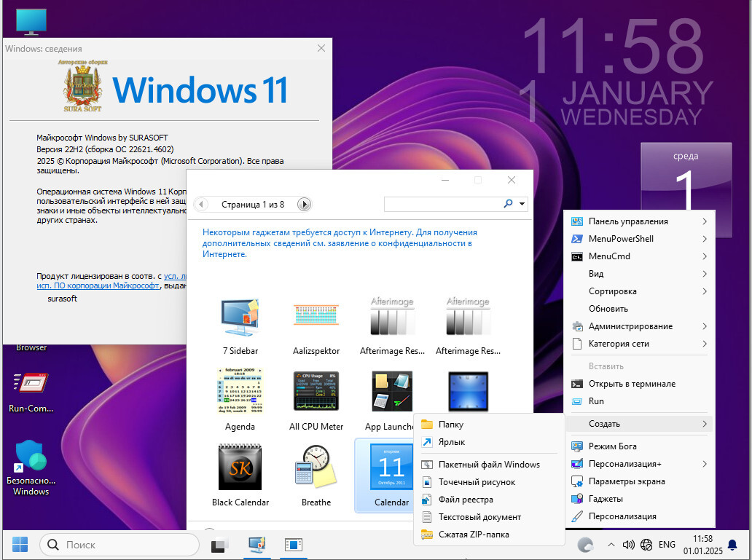Screen dimensions: 752x560
Task: Open the notifications bell icon
Action: click(x=732, y=545)
